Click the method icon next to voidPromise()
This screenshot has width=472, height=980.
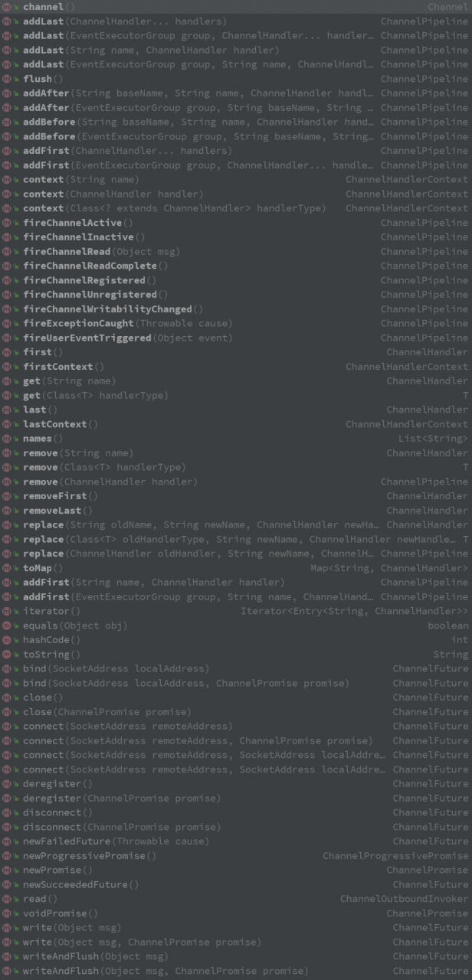click(x=7, y=913)
